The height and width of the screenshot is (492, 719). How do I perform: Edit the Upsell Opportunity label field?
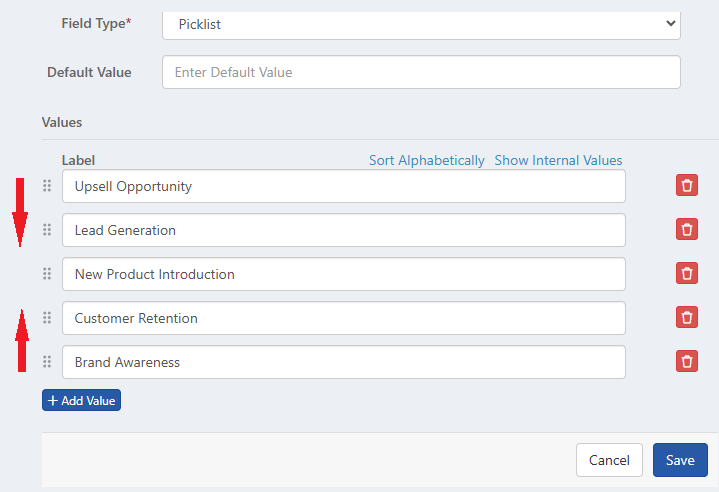343,186
